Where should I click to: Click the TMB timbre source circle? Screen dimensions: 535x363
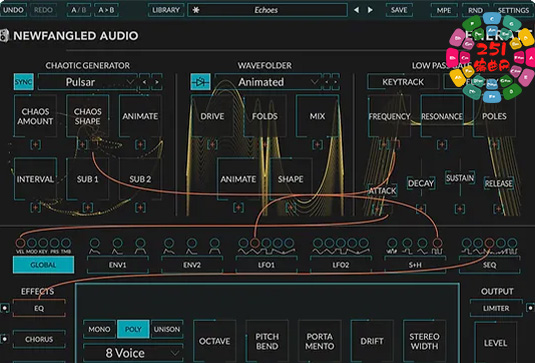point(66,243)
